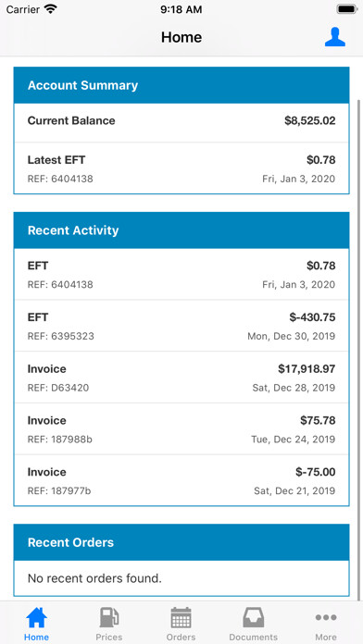Open EFT entry REF 6395323
Screen dimensions: 363x644
tap(181, 326)
